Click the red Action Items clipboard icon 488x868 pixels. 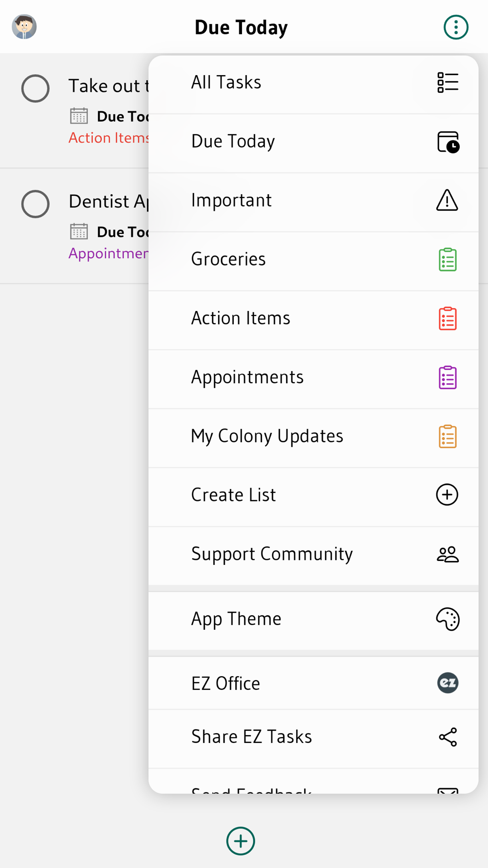tap(447, 319)
